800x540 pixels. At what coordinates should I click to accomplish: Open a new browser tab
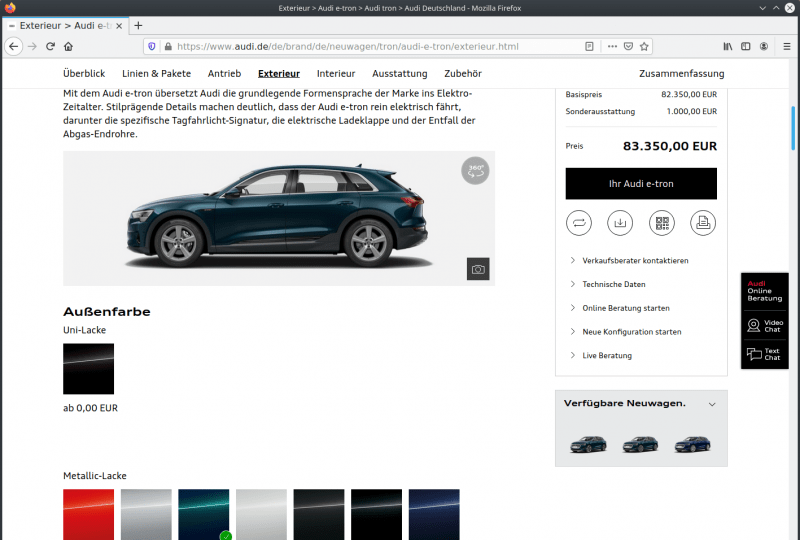138,26
